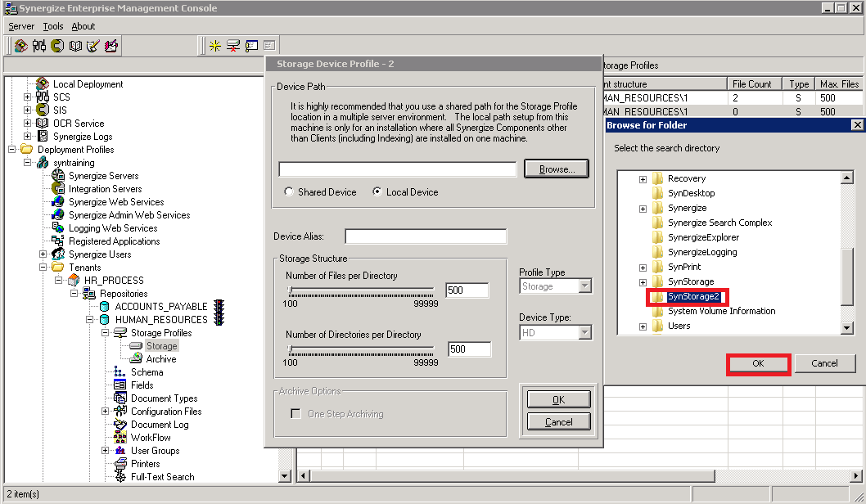Click the SCS sliders toolbar icon

click(x=39, y=46)
